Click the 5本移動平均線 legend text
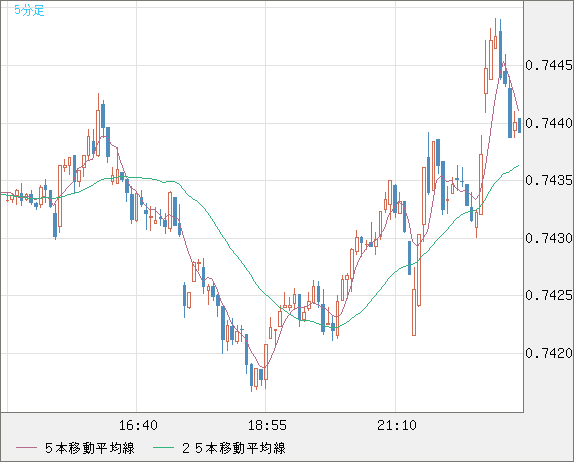Image resolution: width=574 pixels, height=462 pixels. coord(90,448)
